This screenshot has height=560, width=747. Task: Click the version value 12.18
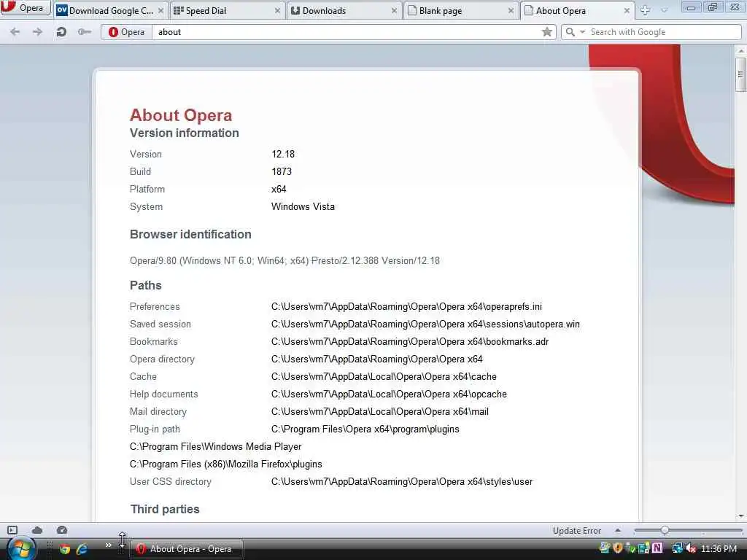pos(283,154)
